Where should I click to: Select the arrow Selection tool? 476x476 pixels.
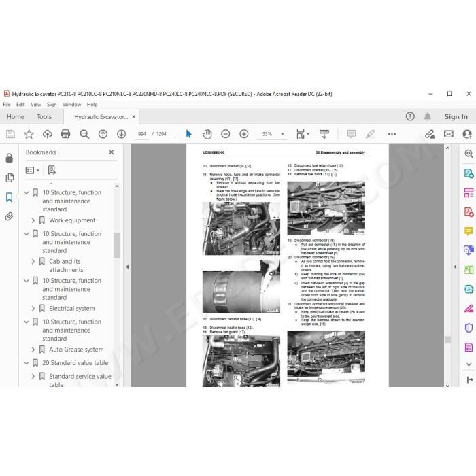[x=188, y=134]
